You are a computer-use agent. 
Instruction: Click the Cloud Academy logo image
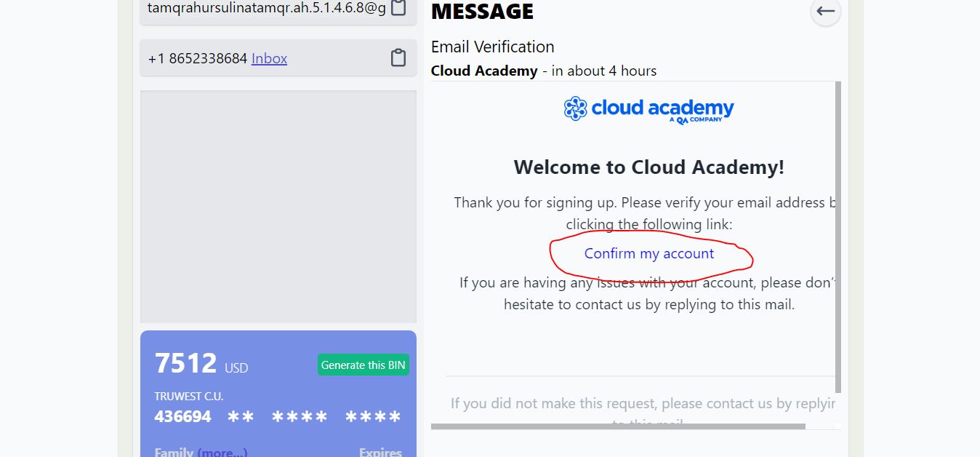tap(648, 109)
